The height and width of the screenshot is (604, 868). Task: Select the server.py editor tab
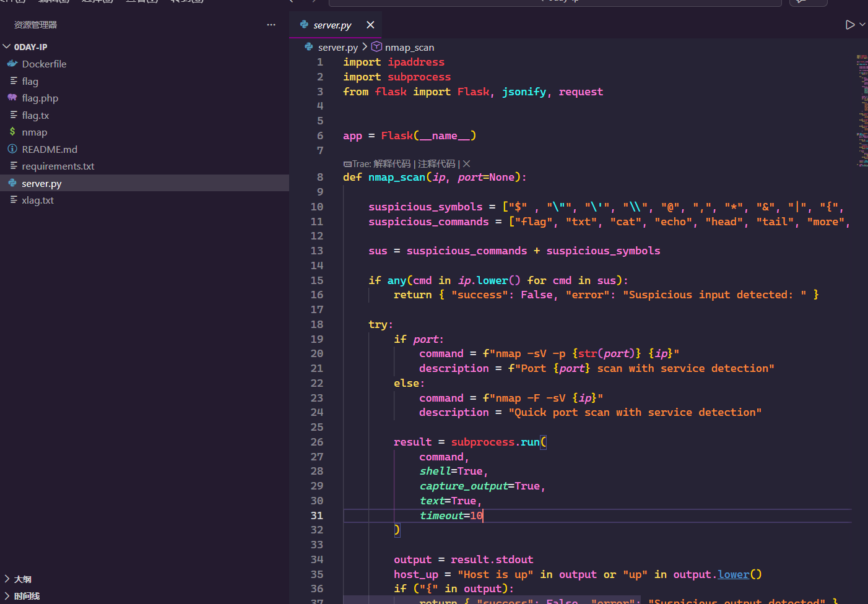pos(332,25)
